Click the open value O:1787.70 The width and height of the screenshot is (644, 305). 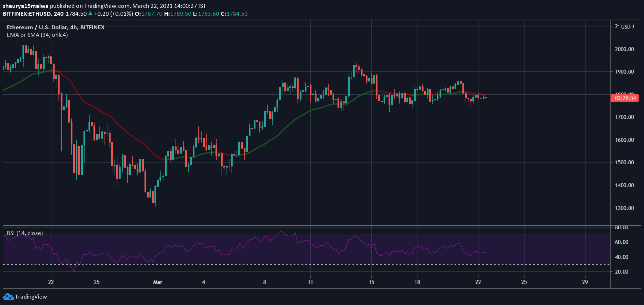pyautogui.click(x=148, y=14)
